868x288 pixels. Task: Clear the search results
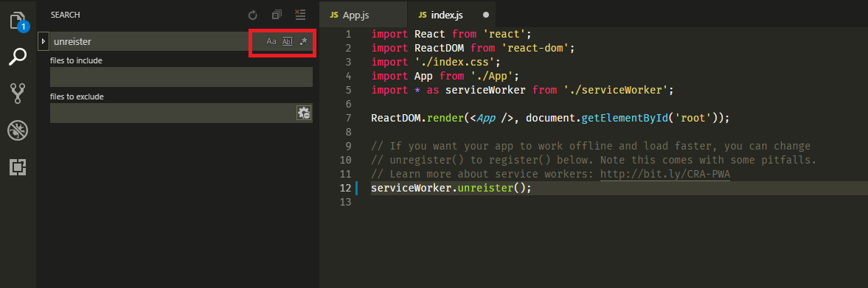tap(300, 15)
